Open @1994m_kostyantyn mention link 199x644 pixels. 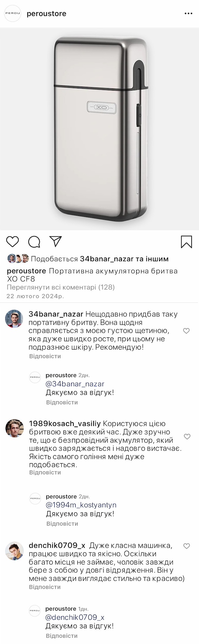pos(81,505)
